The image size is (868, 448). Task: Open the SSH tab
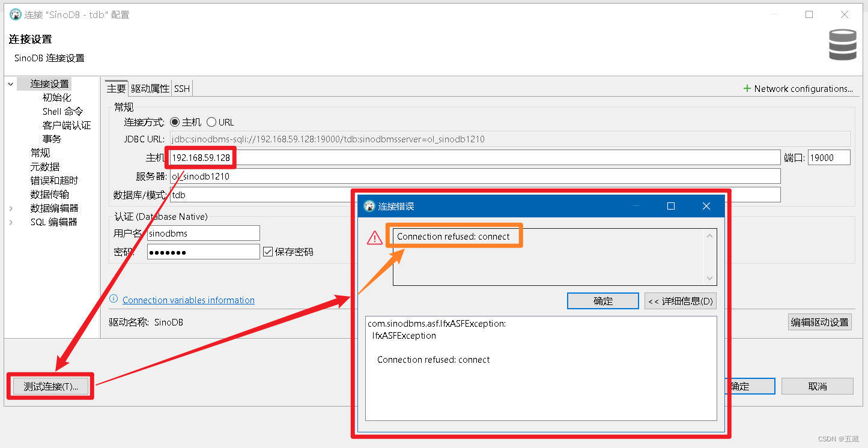tap(181, 88)
